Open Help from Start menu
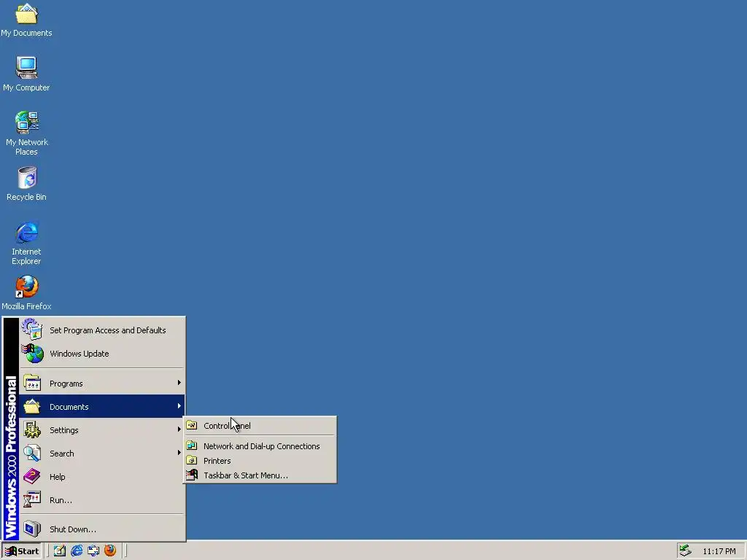The image size is (747, 560). pos(102,476)
